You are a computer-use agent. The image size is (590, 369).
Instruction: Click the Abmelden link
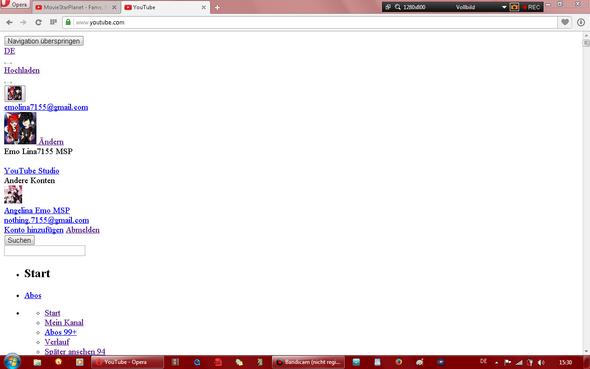(x=82, y=230)
